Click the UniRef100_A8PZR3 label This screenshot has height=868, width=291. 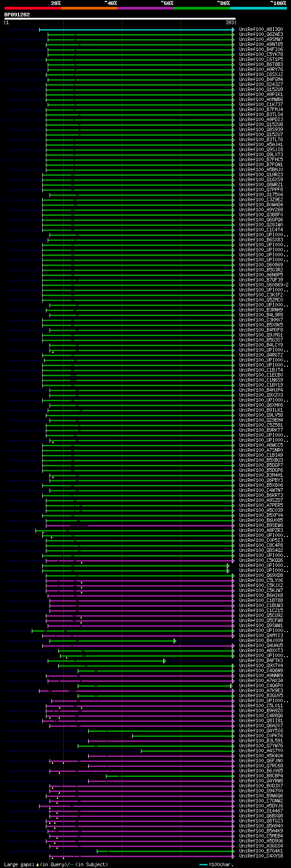pyautogui.click(x=261, y=531)
